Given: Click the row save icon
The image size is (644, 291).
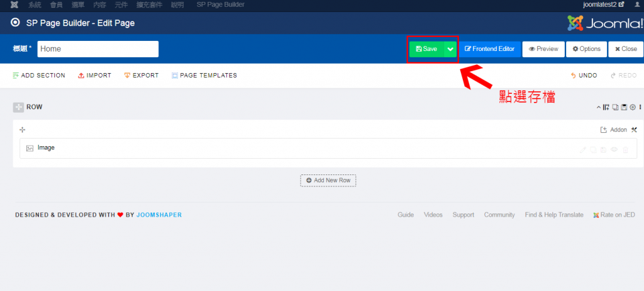Looking at the screenshot, I should coord(624,107).
